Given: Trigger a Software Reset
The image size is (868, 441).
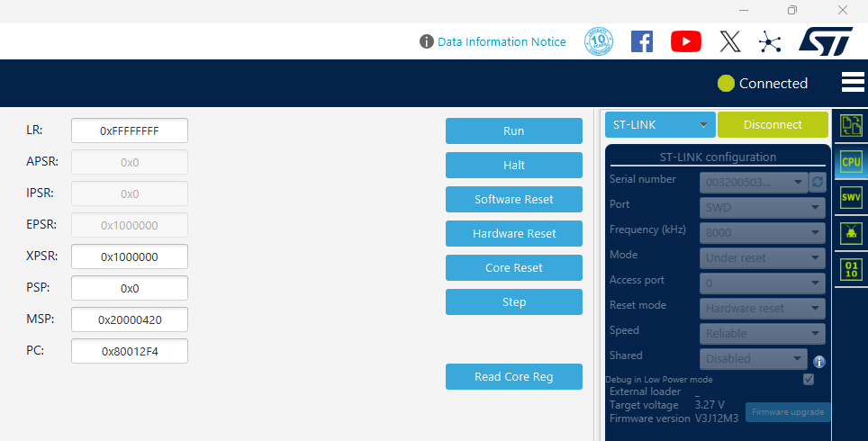Looking at the screenshot, I should [514, 199].
